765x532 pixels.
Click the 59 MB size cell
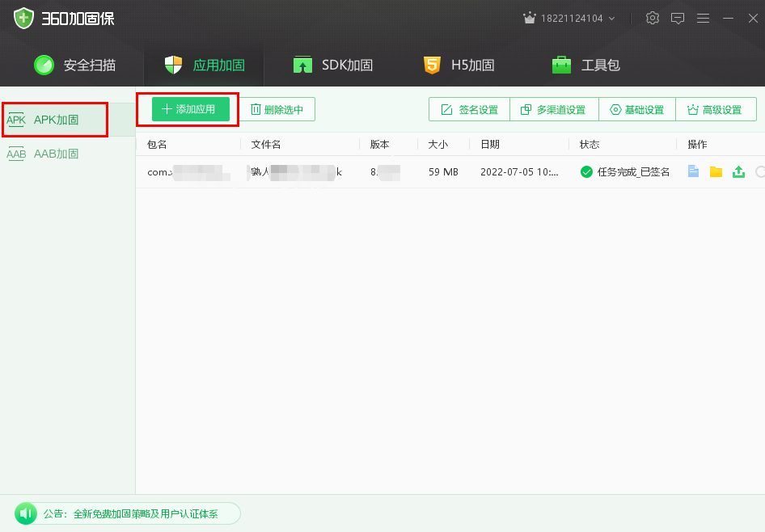(443, 171)
